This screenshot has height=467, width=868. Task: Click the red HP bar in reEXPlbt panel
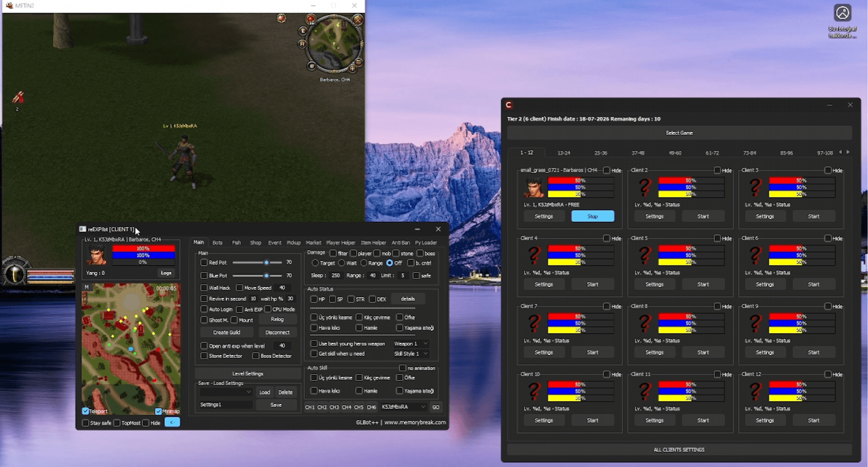[143, 248]
